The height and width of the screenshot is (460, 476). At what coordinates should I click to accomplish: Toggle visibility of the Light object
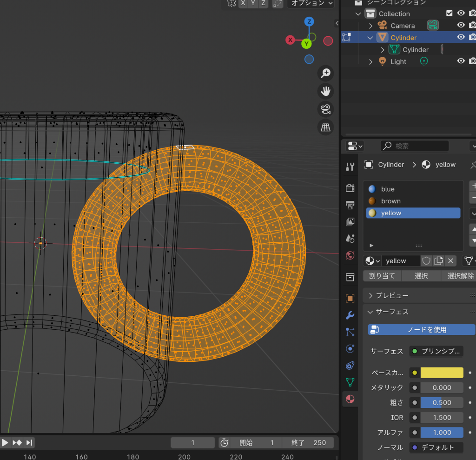pyautogui.click(x=461, y=61)
